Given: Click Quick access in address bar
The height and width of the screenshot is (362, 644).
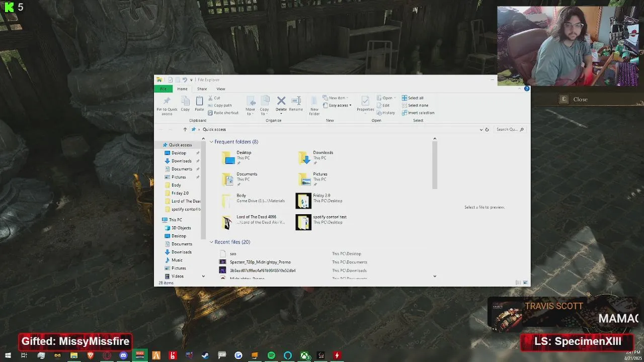Looking at the screenshot, I should tap(214, 129).
